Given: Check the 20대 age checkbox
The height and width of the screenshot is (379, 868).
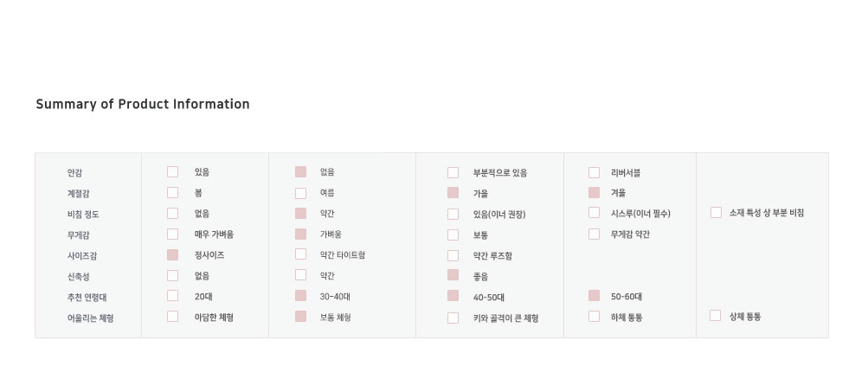Looking at the screenshot, I should pyautogui.click(x=173, y=296).
